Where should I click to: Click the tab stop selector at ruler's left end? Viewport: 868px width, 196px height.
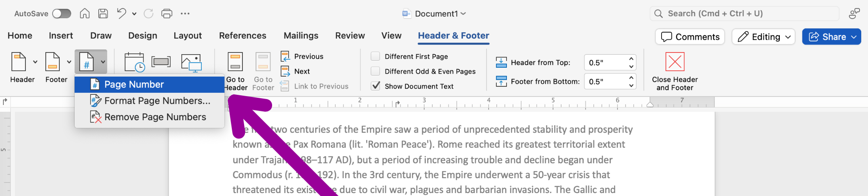(5, 102)
